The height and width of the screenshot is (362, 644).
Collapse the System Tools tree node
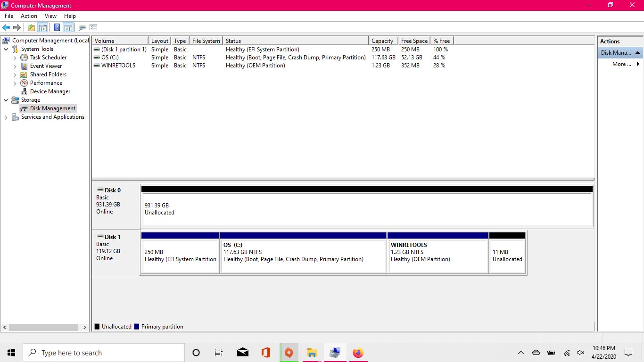[x=6, y=49]
